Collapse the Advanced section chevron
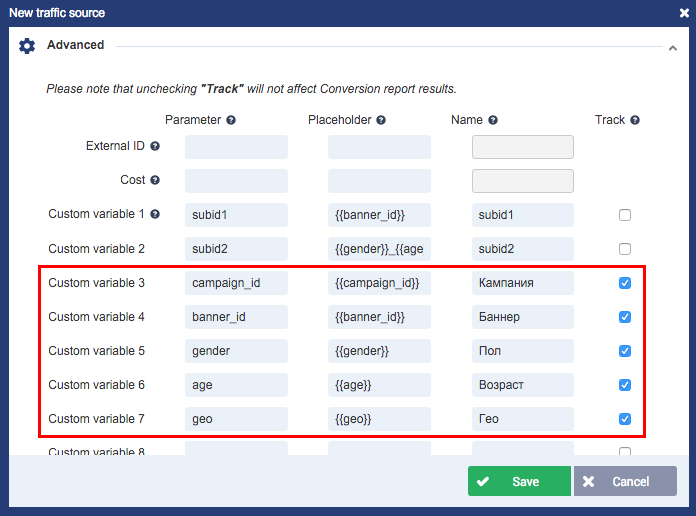Screen dimensions: 696x516 coord(672,46)
